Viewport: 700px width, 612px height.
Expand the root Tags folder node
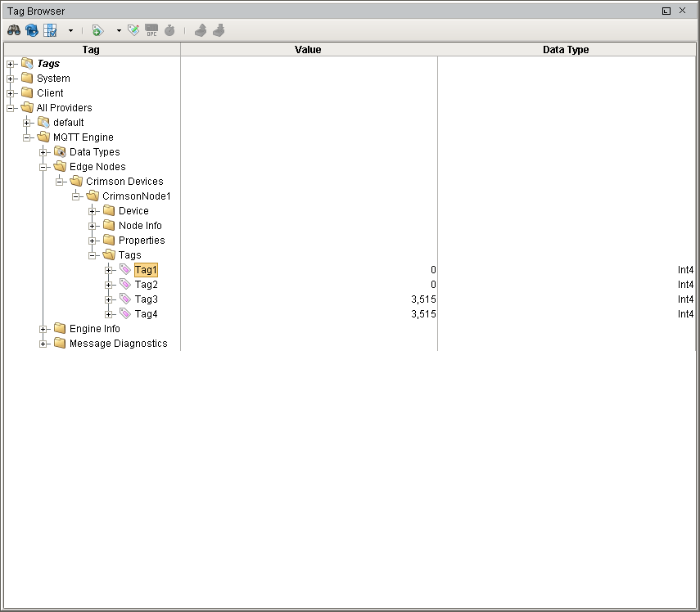tap(11, 64)
